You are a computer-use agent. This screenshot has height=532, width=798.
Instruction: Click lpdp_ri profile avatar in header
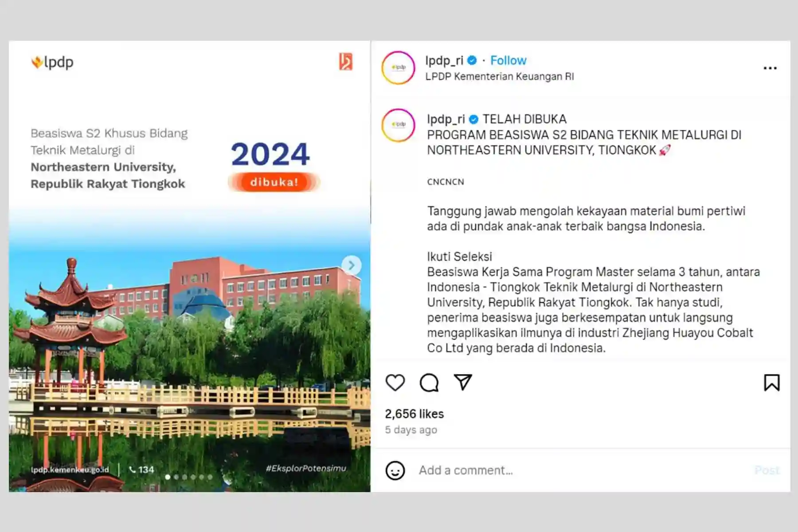[399, 67]
